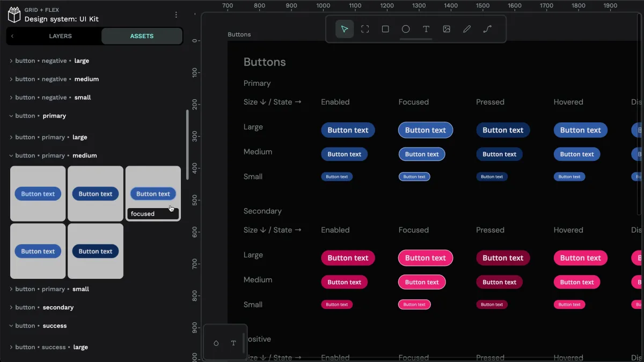This screenshot has height=362, width=644.
Task: Select the Text tool
Action: click(x=426, y=29)
